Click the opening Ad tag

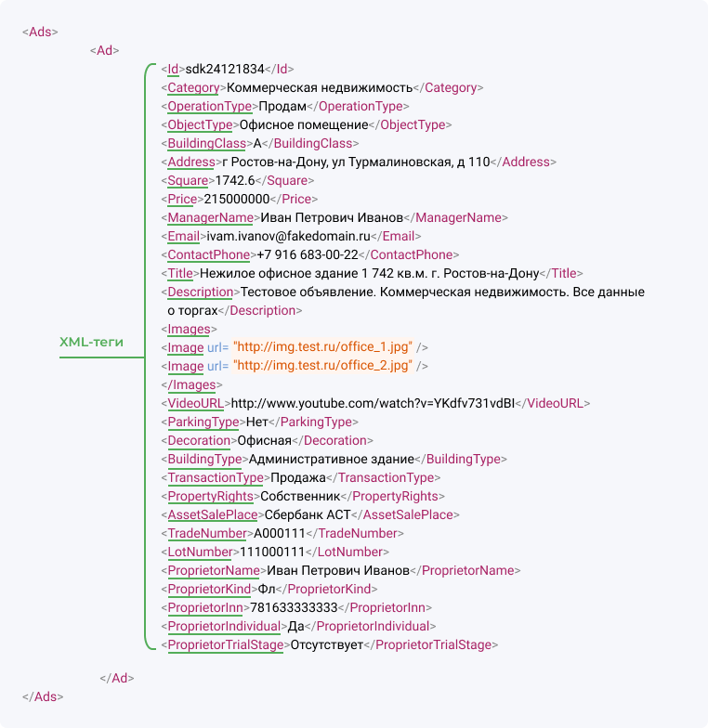tap(104, 50)
